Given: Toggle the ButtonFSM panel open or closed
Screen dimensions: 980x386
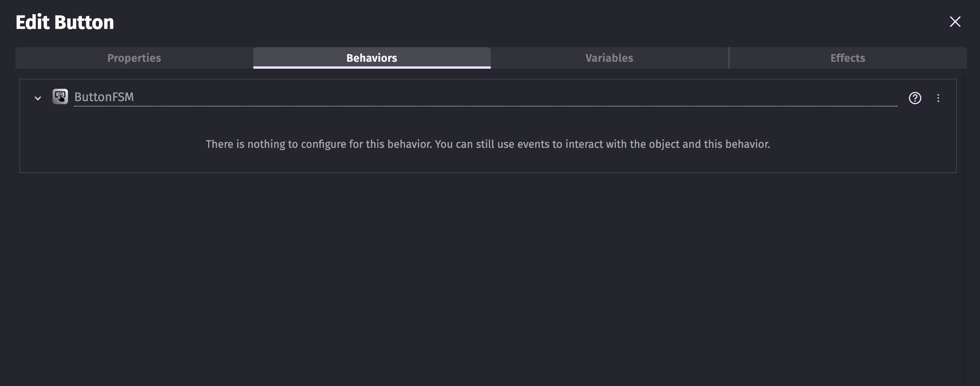Looking at the screenshot, I should click(37, 98).
